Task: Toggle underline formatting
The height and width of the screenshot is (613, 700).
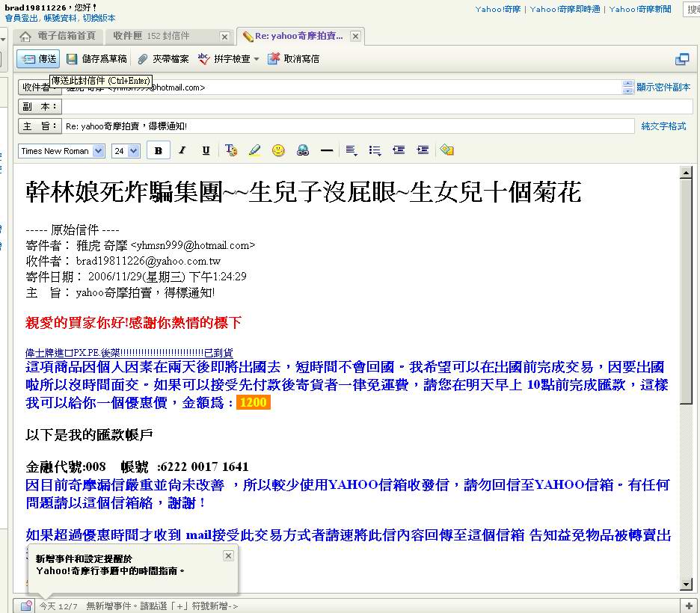Action: [206, 150]
